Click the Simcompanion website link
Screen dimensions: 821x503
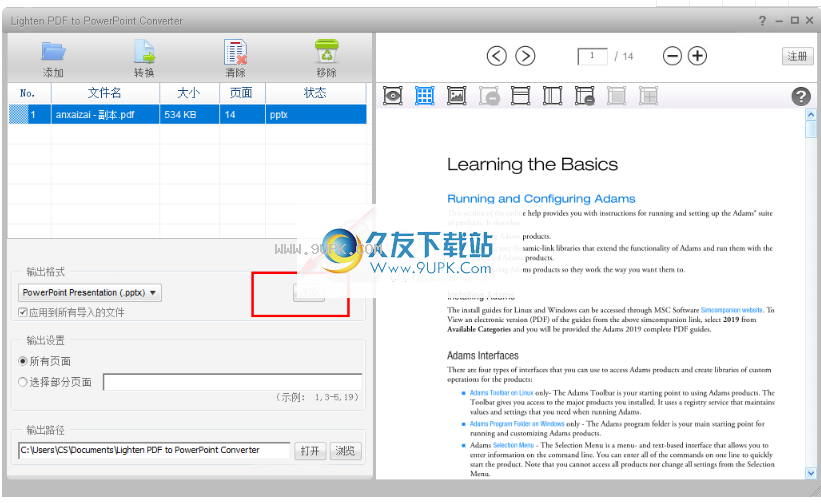[x=731, y=310]
